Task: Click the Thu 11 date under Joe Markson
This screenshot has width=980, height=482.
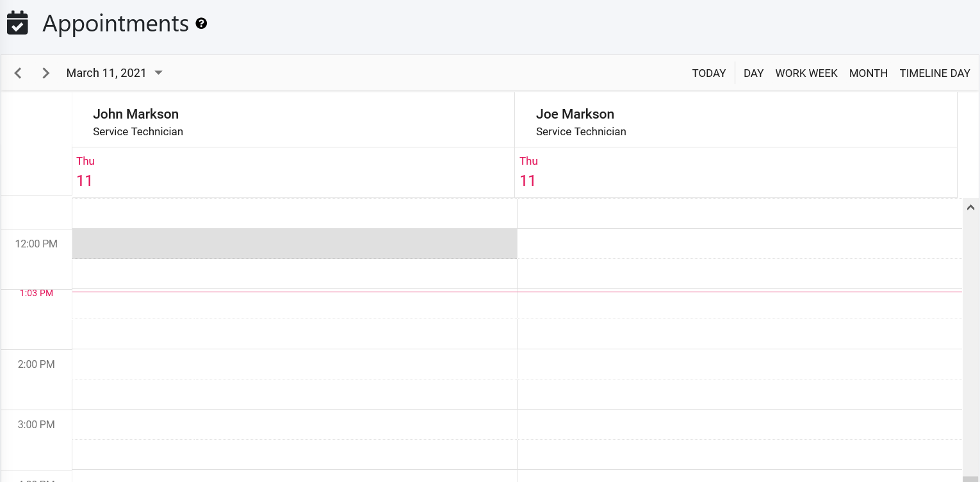Action: pos(528,173)
